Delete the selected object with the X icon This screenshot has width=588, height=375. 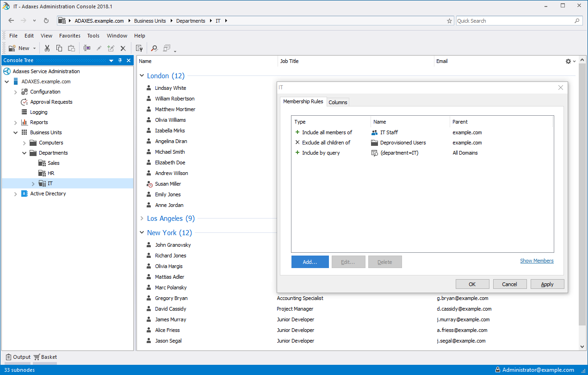point(123,48)
